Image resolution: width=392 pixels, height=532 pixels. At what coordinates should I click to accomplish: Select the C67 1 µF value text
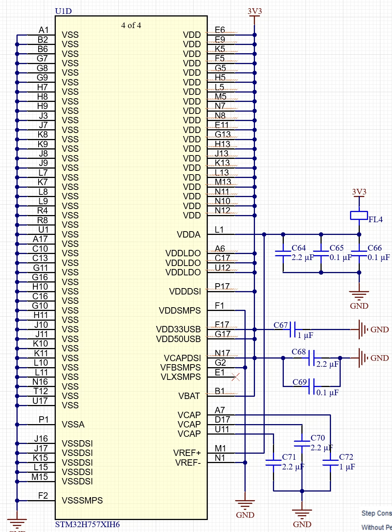click(305, 335)
